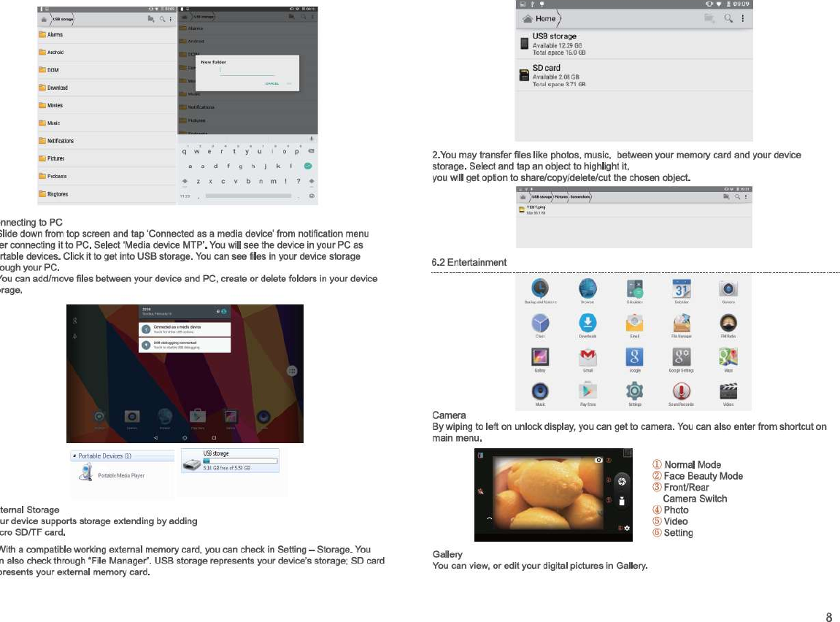The width and height of the screenshot is (840, 622).
Task: Tap Cancel in New folder dialog
Action: [272, 83]
